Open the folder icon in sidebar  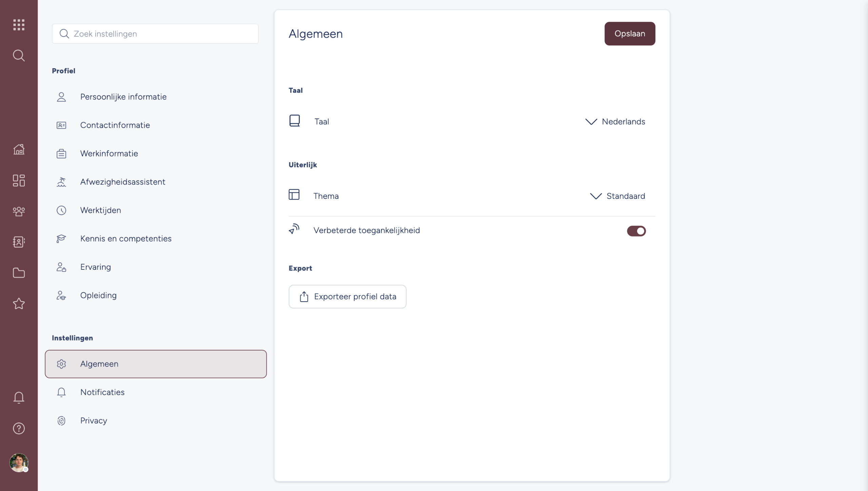tap(19, 273)
